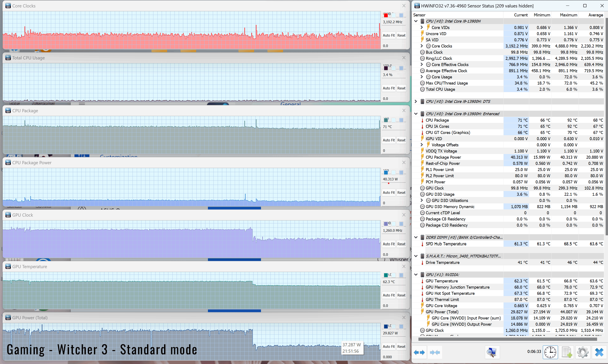Change the purple GPU Clock graph color swatch

pyautogui.click(x=386, y=224)
